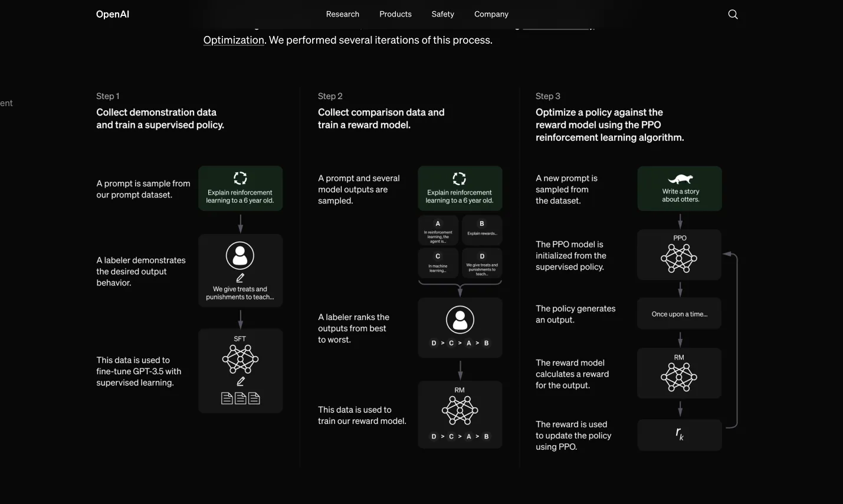Viewport: 843px width, 504px height.
Task: Select output card D in Step 2
Action: [482, 263]
